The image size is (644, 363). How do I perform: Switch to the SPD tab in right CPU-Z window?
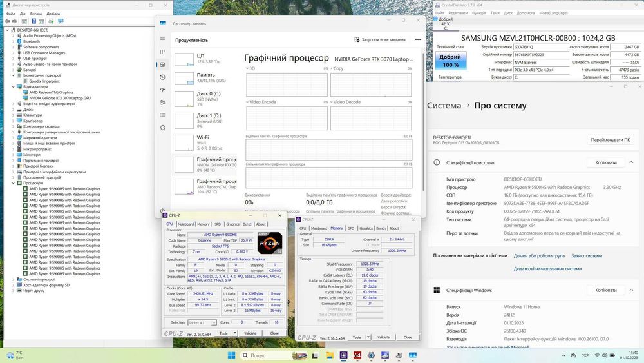pos(351,228)
